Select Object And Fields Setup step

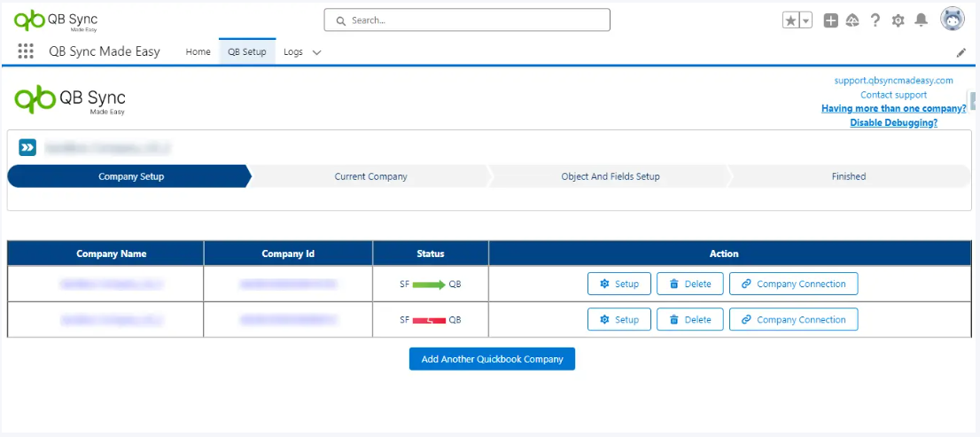610,176
